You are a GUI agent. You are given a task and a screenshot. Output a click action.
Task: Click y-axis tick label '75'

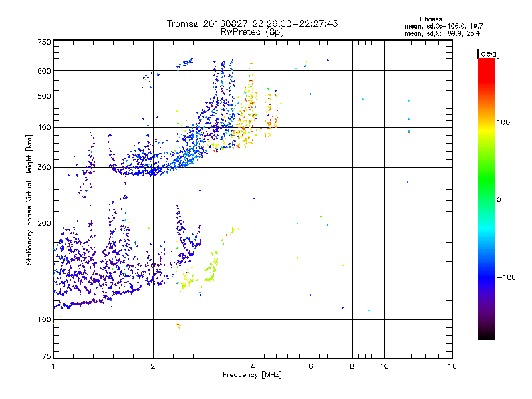pyautogui.click(x=47, y=356)
